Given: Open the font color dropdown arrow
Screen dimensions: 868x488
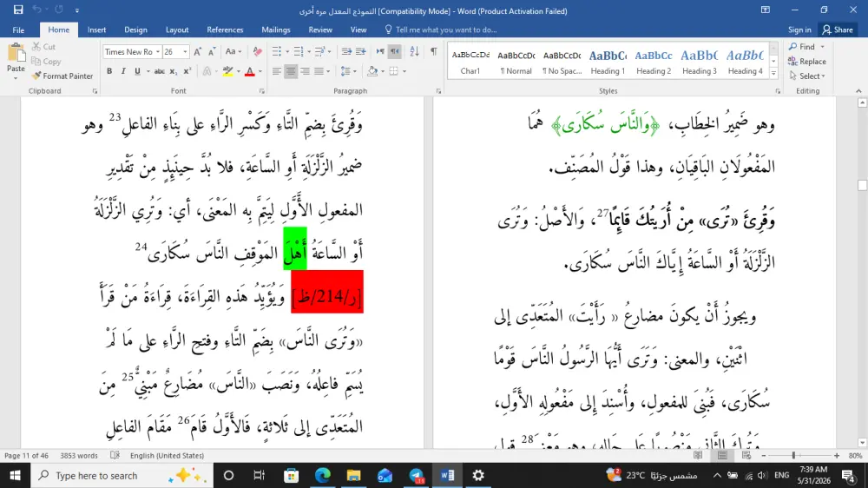Looking at the screenshot, I should click(x=260, y=71).
